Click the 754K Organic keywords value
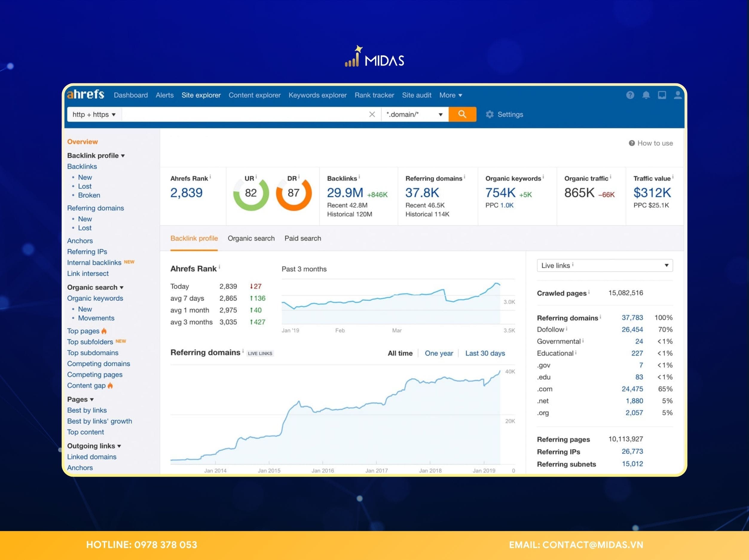The height and width of the screenshot is (560, 749). (x=500, y=193)
